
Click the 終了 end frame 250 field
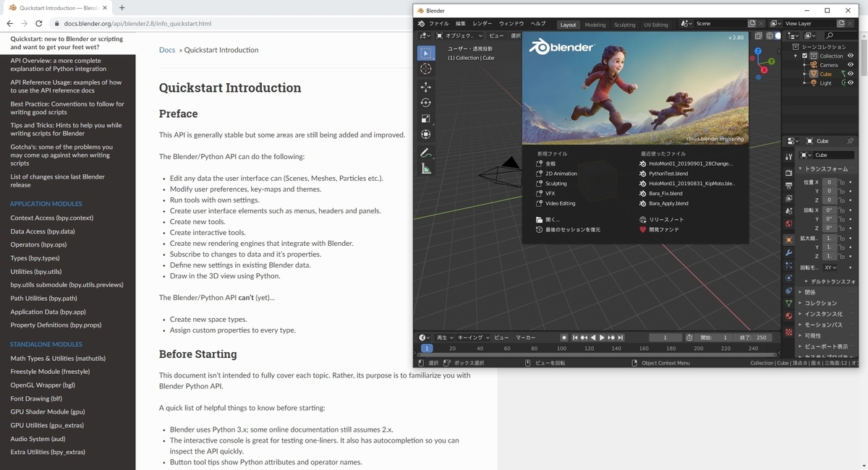pos(753,338)
